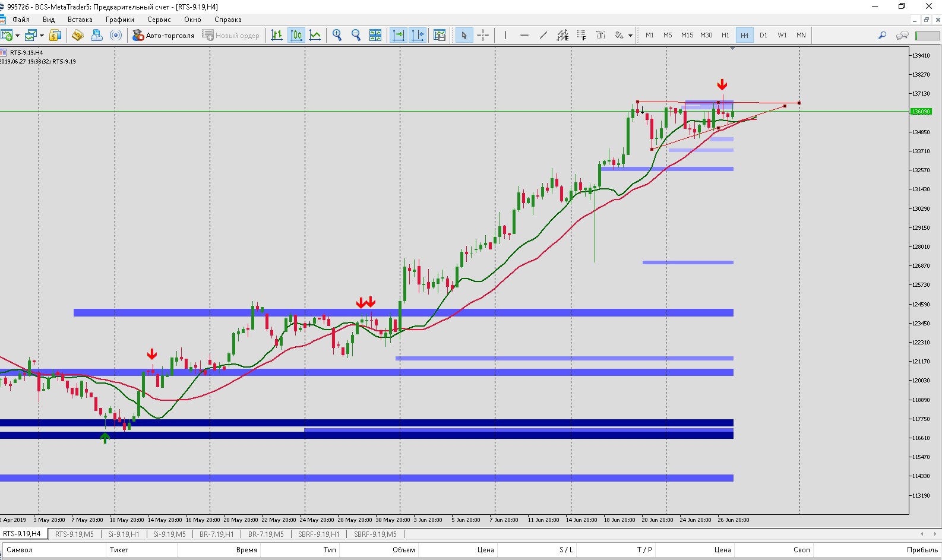Screen dimensions: 942x560
Task: Switch timeframe to H1
Action: click(725, 36)
